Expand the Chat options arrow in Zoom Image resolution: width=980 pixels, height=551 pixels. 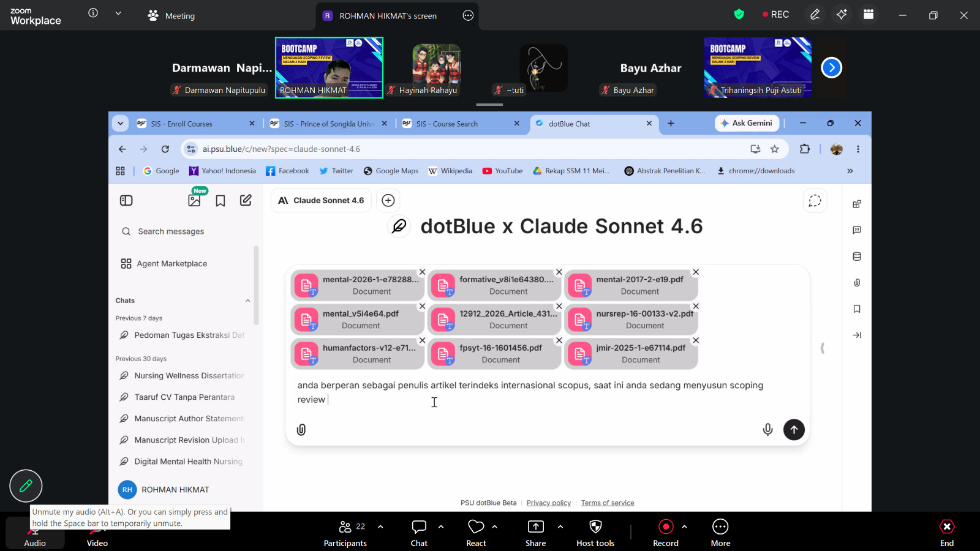[x=441, y=527]
